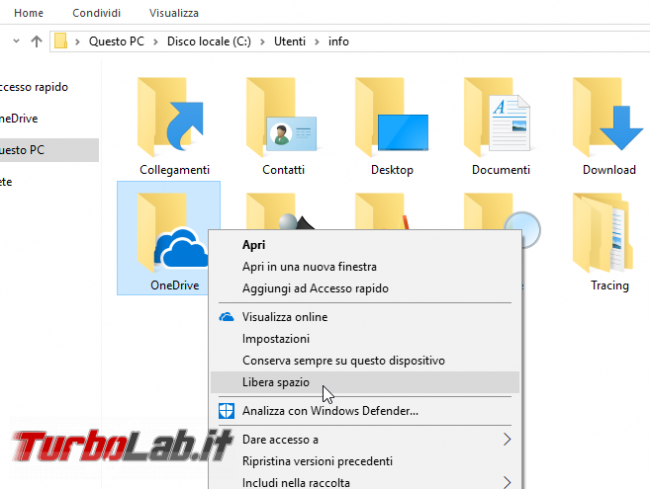The image size is (650, 489).
Task: Open the Desktop folder icon
Action: point(392,117)
